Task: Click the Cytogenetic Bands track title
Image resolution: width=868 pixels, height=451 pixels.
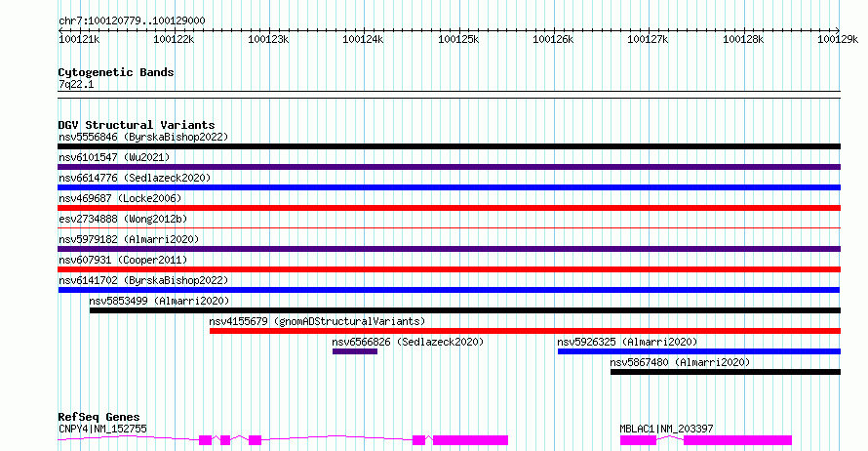Action: click(116, 72)
